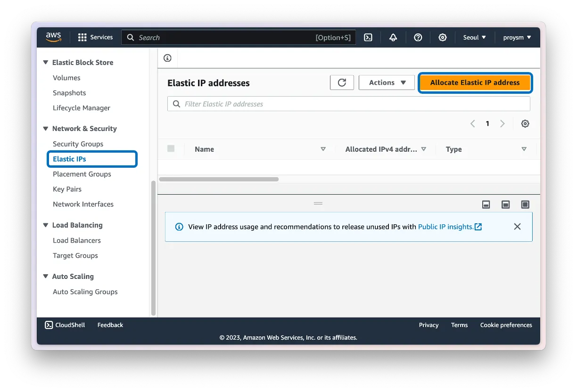Open the help question mark menu
Image resolution: width=577 pixels, height=392 pixels.
pos(418,37)
